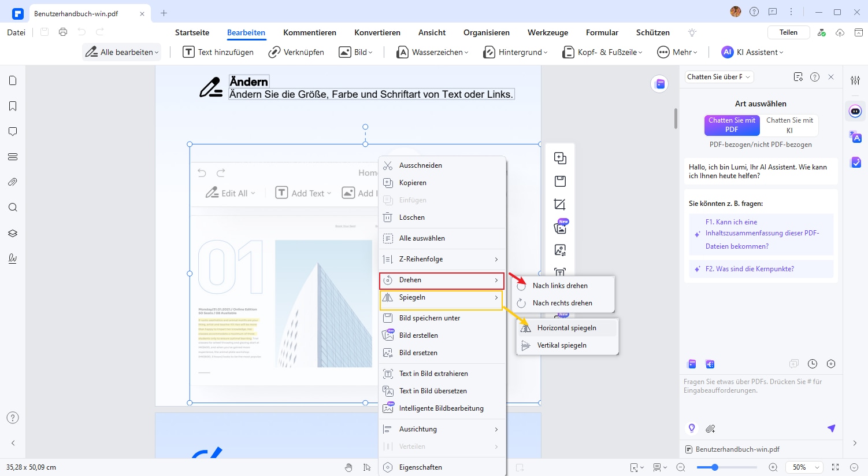Click suggestion F2 Was sind die Kernpunkte
868x476 pixels.
761,269
